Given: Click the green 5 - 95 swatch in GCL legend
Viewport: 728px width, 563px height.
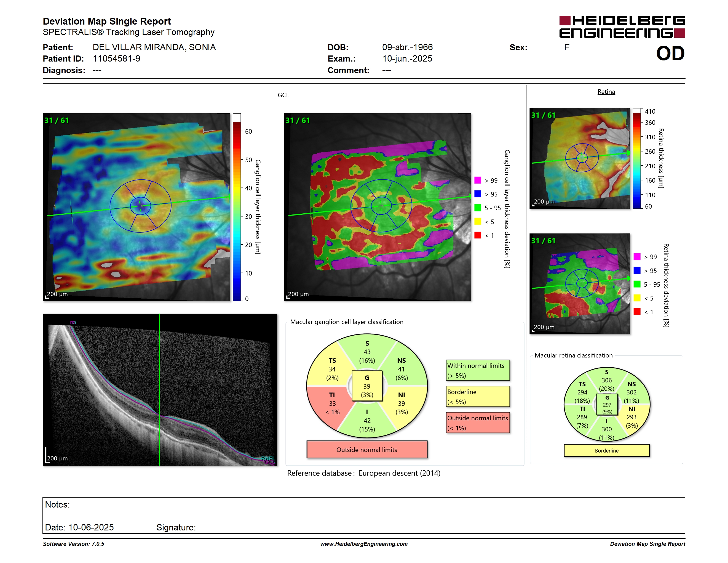Looking at the screenshot, I should tap(477, 208).
